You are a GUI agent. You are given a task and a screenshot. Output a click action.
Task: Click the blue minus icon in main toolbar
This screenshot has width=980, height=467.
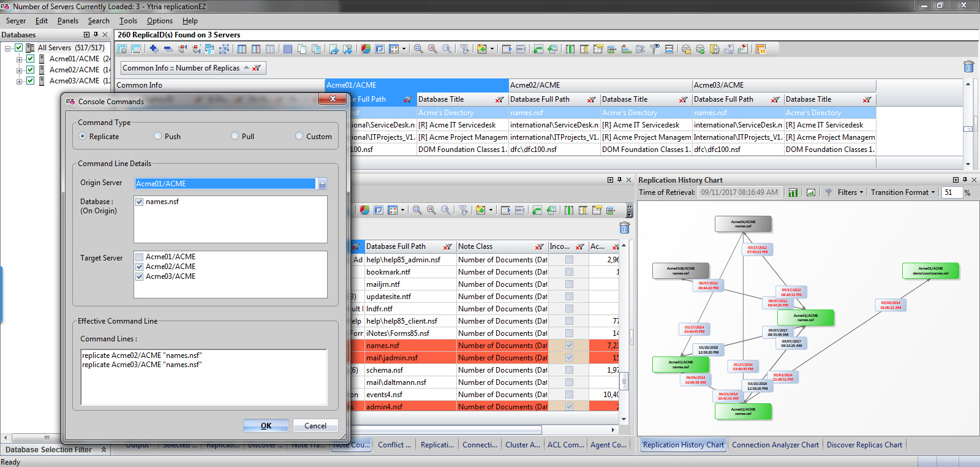tap(167, 49)
